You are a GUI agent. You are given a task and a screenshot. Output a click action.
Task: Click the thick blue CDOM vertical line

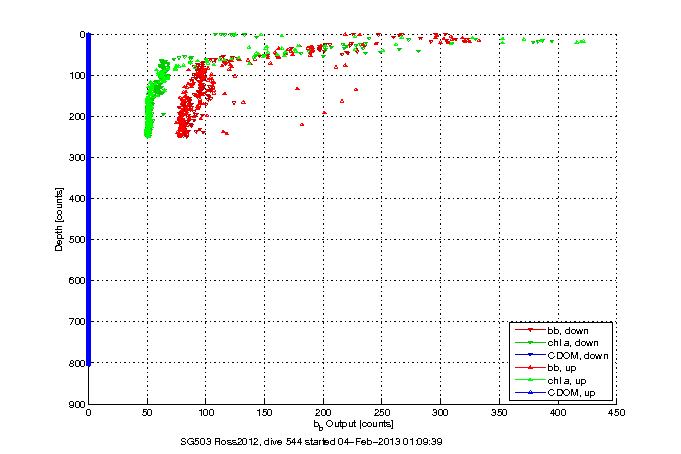[89, 199]
